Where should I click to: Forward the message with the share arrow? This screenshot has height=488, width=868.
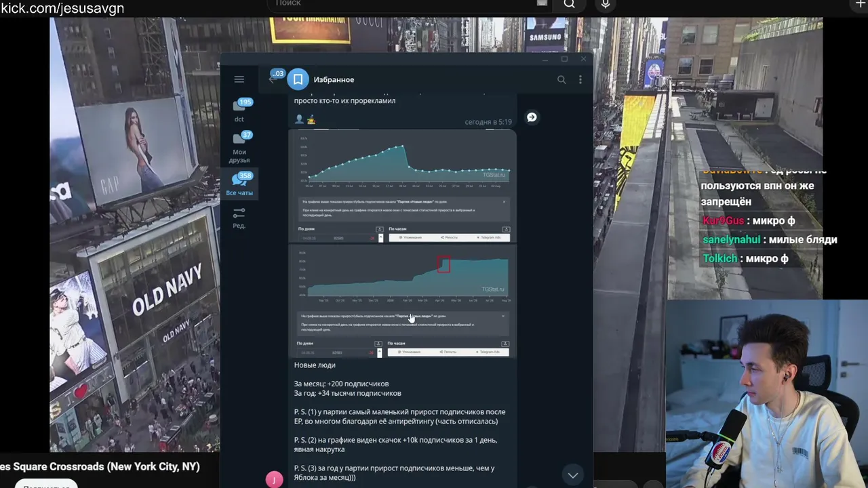532,117
